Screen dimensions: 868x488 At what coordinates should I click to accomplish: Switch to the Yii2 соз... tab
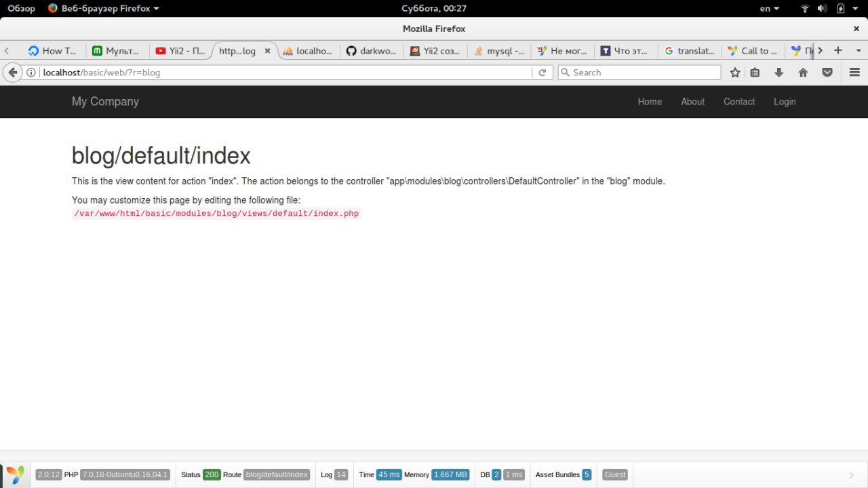(x=435, y=51)
